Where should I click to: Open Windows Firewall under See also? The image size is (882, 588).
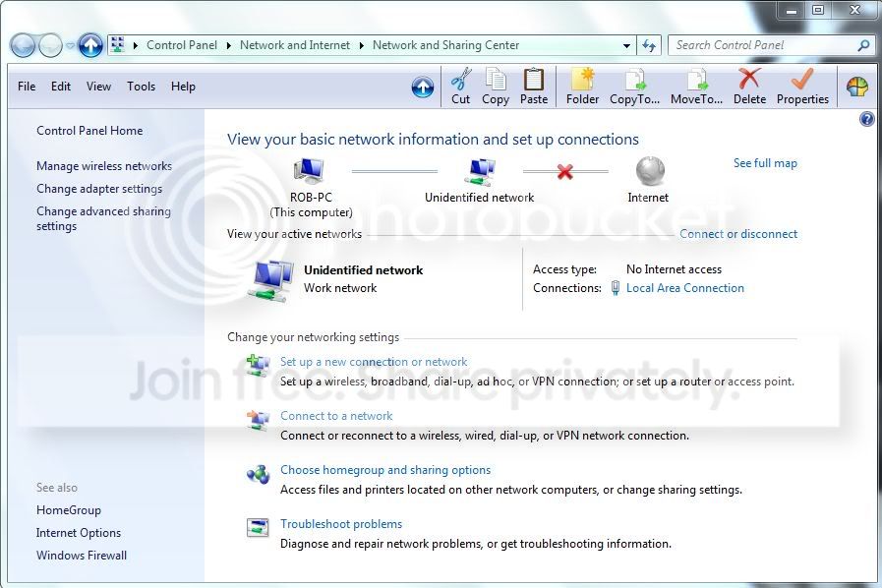click(x=82, y=556)
